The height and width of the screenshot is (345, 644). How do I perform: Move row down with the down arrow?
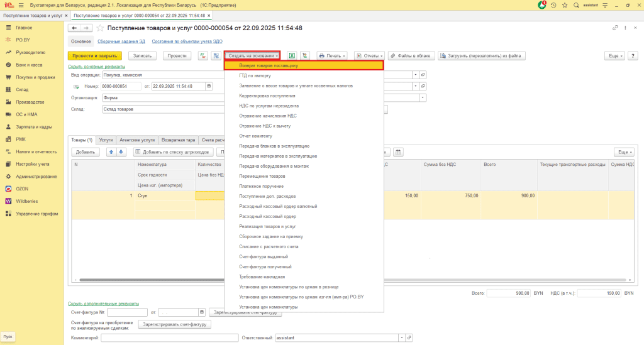[x=121, y=152]
